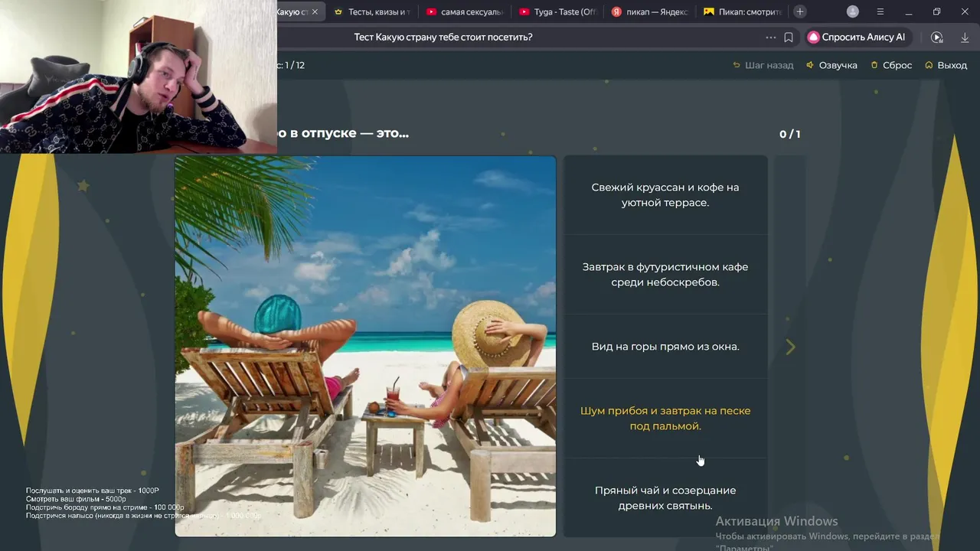The height and width of the screenshot is (551, 980).
Task: Pick answer 'Пряный чай и созерцание'
Action: point(665,498)
